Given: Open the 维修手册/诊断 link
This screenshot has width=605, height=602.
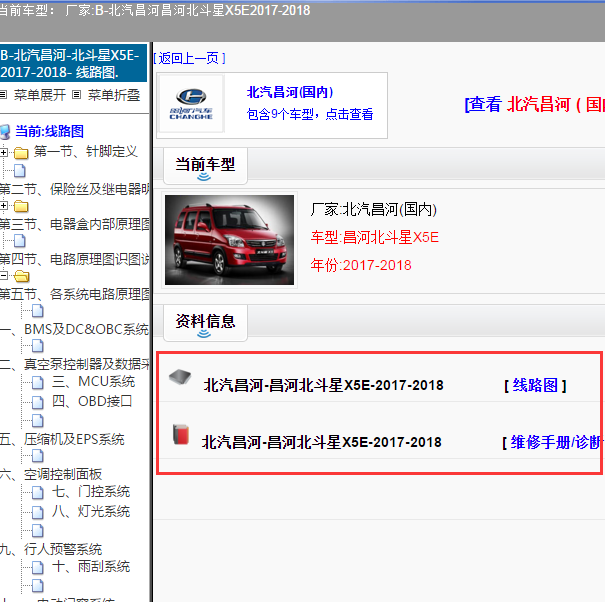Looking at the screenshot, I should point(554,442).
